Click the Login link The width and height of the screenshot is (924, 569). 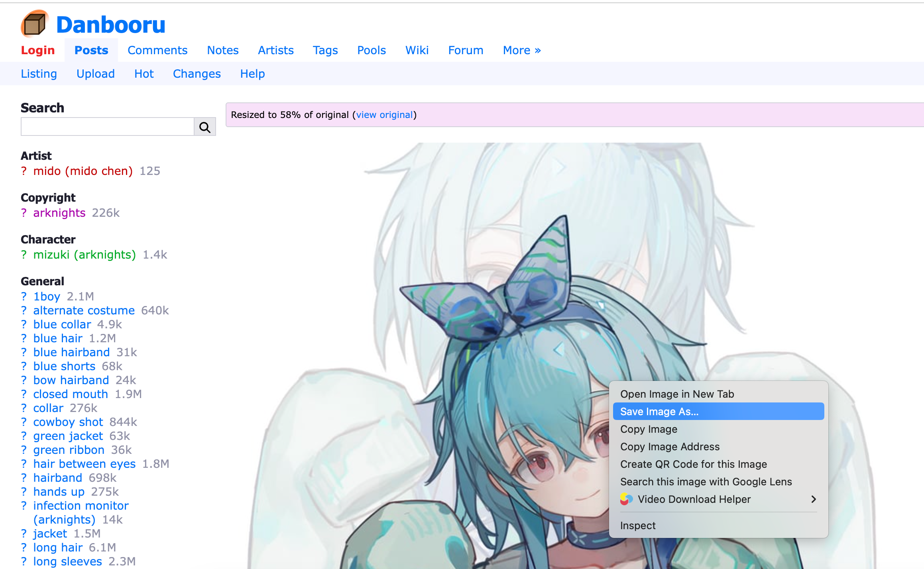(x=38, y=50)
